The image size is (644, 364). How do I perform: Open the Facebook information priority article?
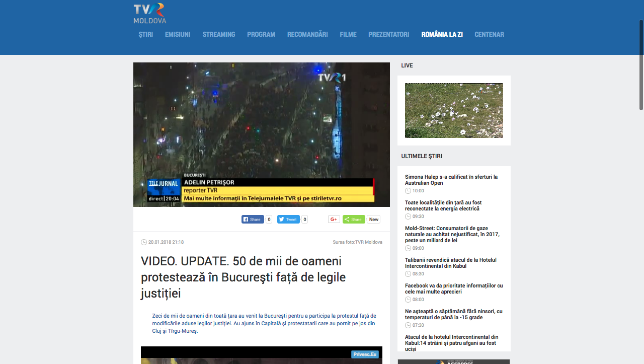click(454, 288)
